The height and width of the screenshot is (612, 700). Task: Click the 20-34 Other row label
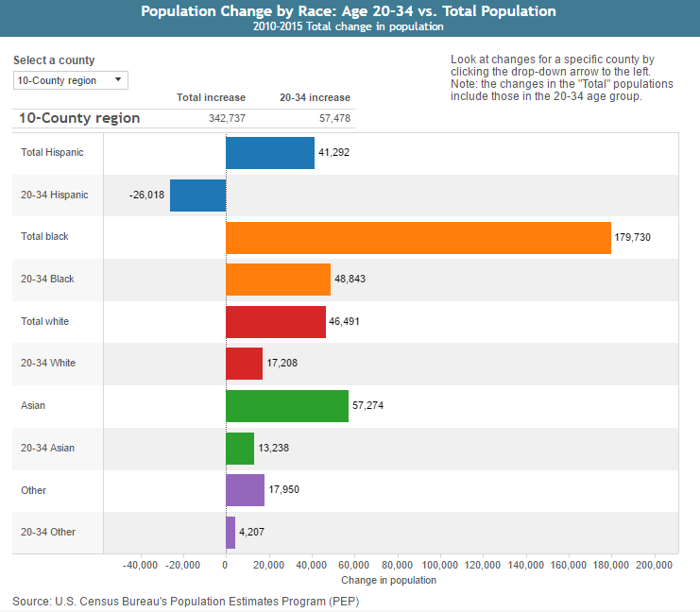(48, 532)
